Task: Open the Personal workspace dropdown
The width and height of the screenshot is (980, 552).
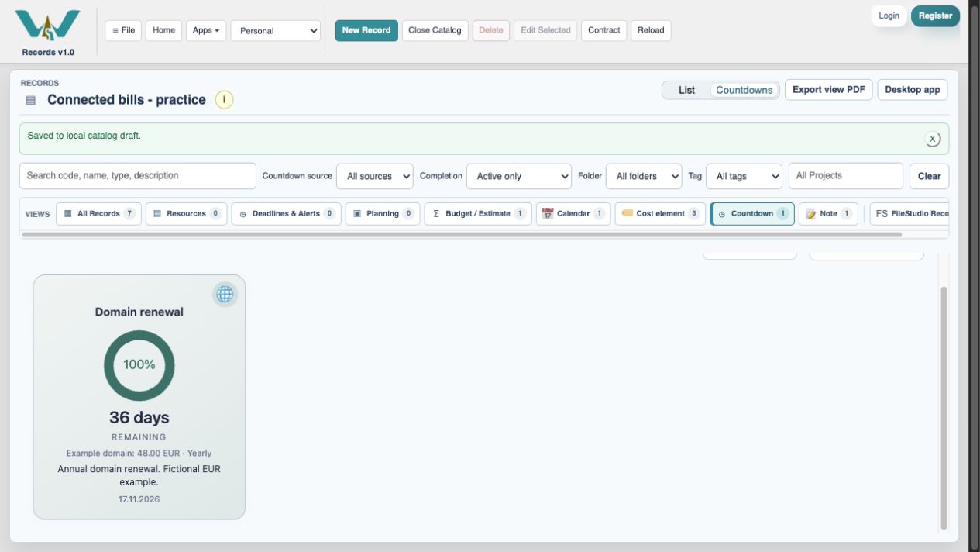Action: (x=276, y=31)
